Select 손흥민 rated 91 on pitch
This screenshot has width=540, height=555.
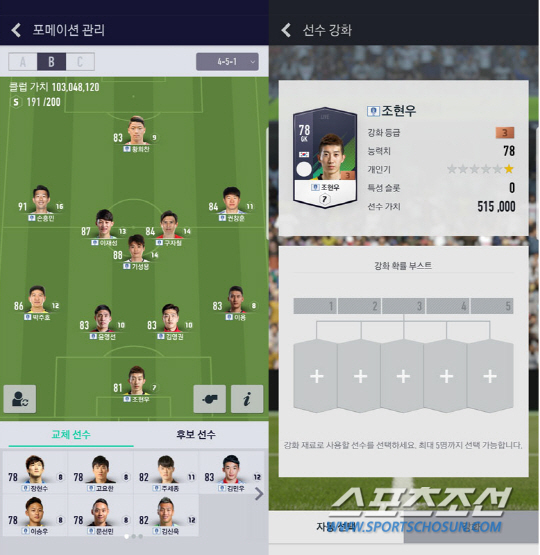pos(41,204)
